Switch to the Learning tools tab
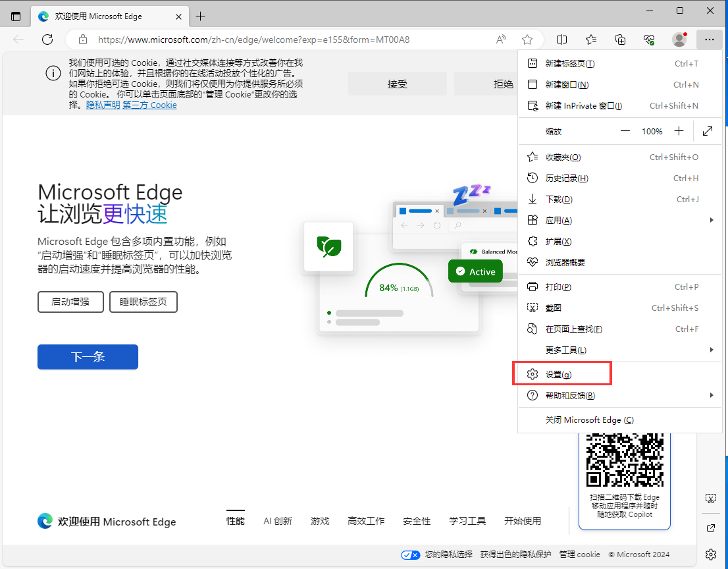 (467, 521)
